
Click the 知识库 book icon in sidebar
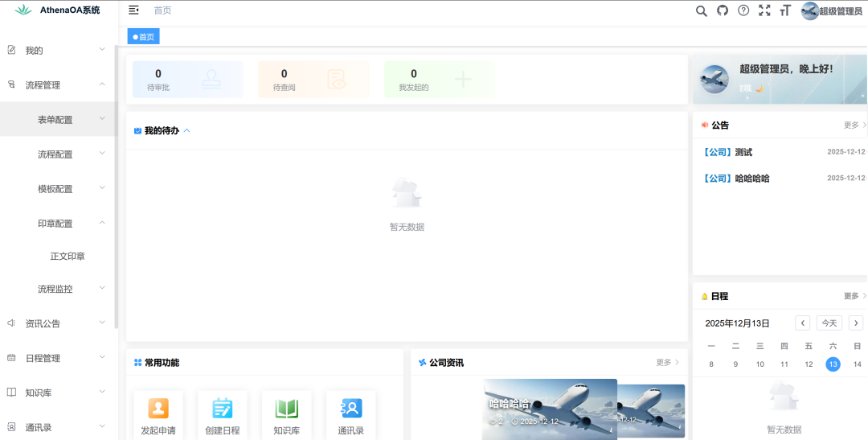click(x=11, y=393)
